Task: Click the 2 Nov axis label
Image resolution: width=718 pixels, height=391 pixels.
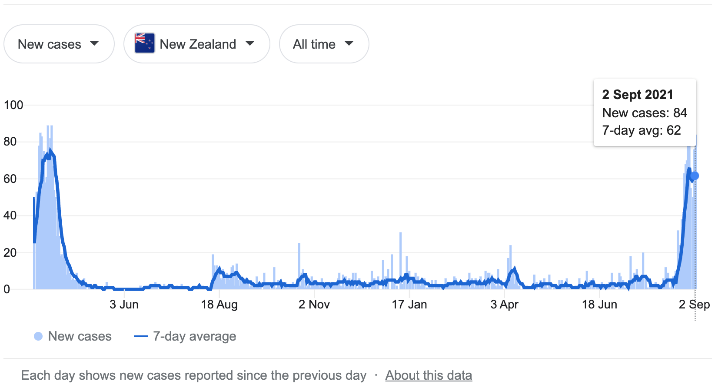Action: click(314, 304)
